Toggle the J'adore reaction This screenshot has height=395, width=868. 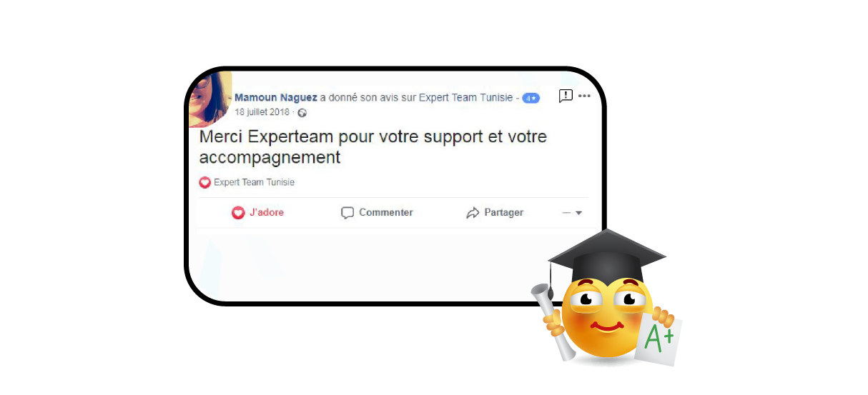pyautogui.click(x=258, y=213)
